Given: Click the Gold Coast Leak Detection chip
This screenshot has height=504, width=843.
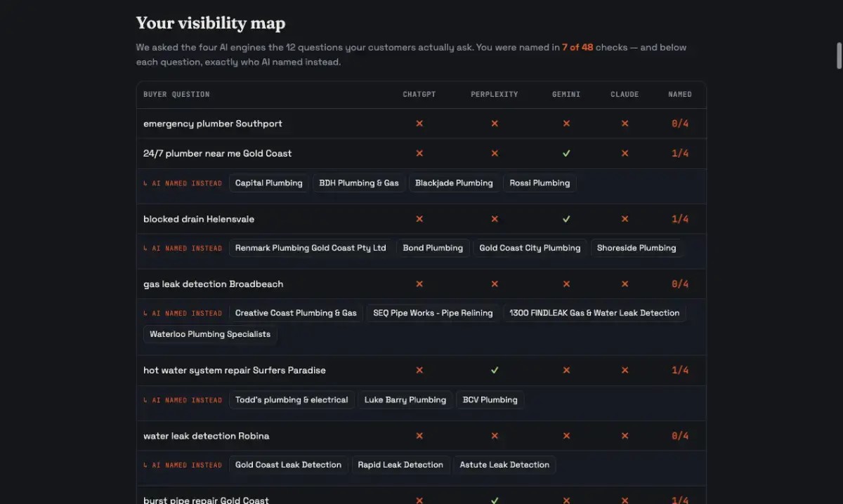Looking at the screenshot, I should pyautogui.click(x=288, y=465).
